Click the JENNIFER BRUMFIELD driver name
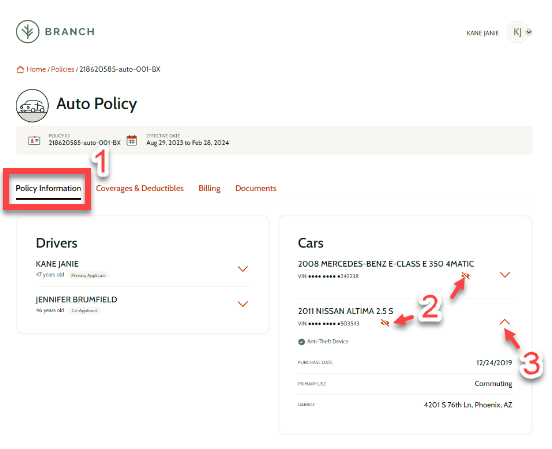Image resolution: width=552 pixels, height=449 pixels. [x=76, y=300]
